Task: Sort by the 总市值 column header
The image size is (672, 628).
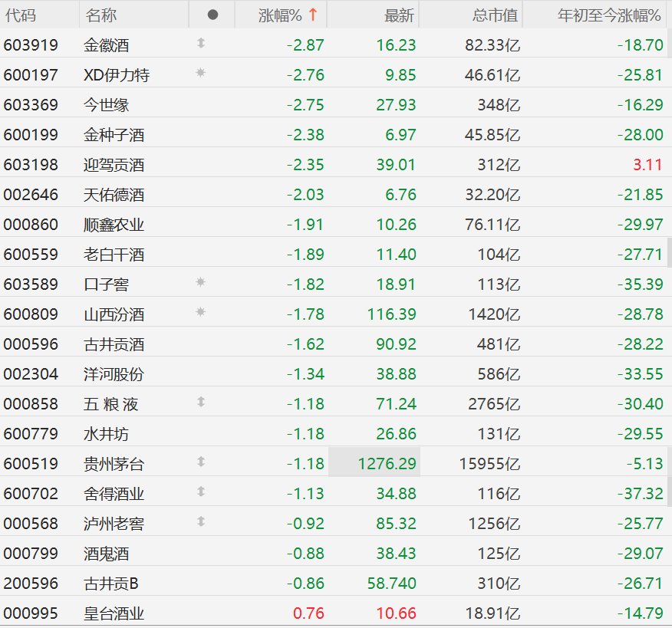Action: click(495, 15)
